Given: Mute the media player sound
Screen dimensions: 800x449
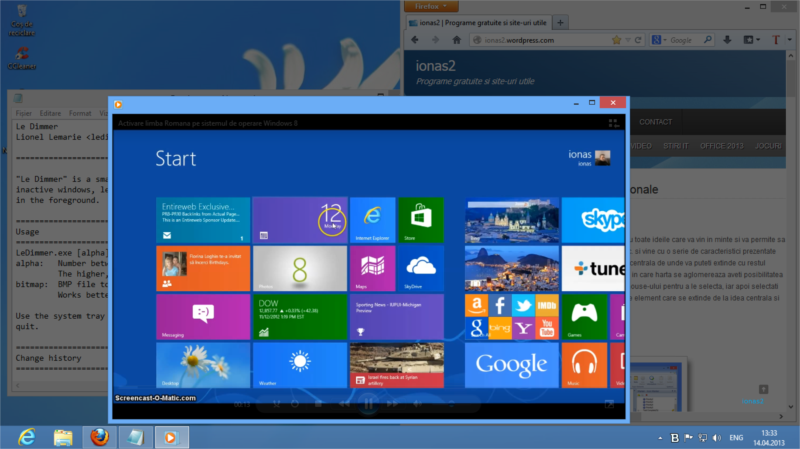Looking at the screenshot, I should (x=417, y=404).
